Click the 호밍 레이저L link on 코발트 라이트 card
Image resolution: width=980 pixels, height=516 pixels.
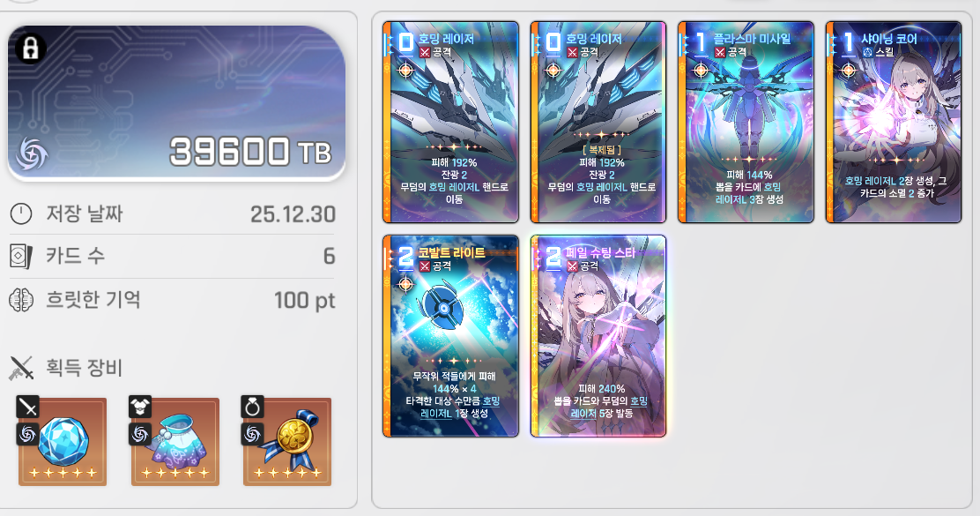pyautogui.click(x=460, y=408)
